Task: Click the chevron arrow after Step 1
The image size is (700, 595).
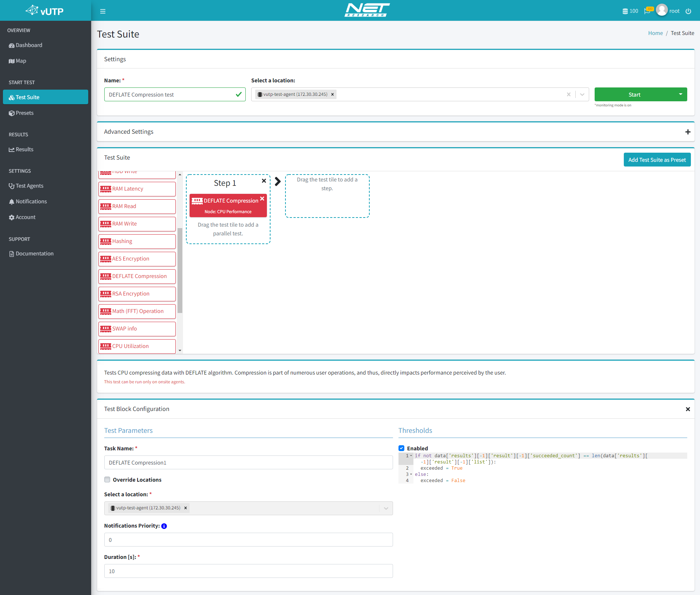Action: coord(277,181)
